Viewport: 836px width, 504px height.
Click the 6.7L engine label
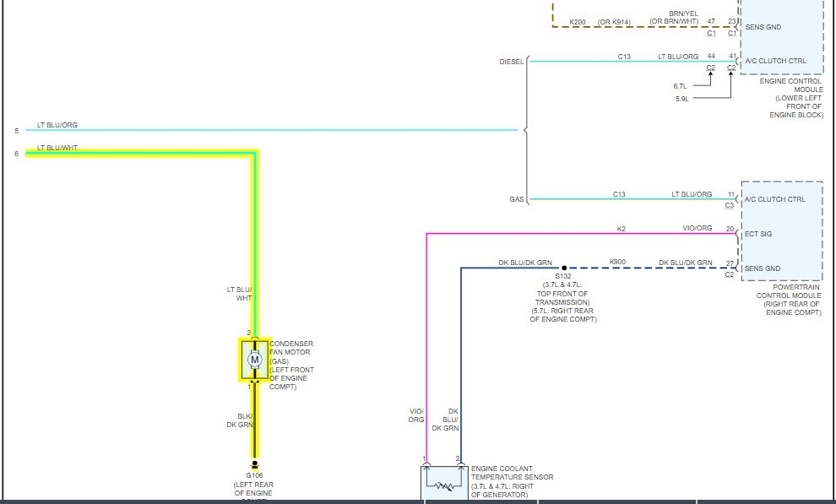point(681,86)
